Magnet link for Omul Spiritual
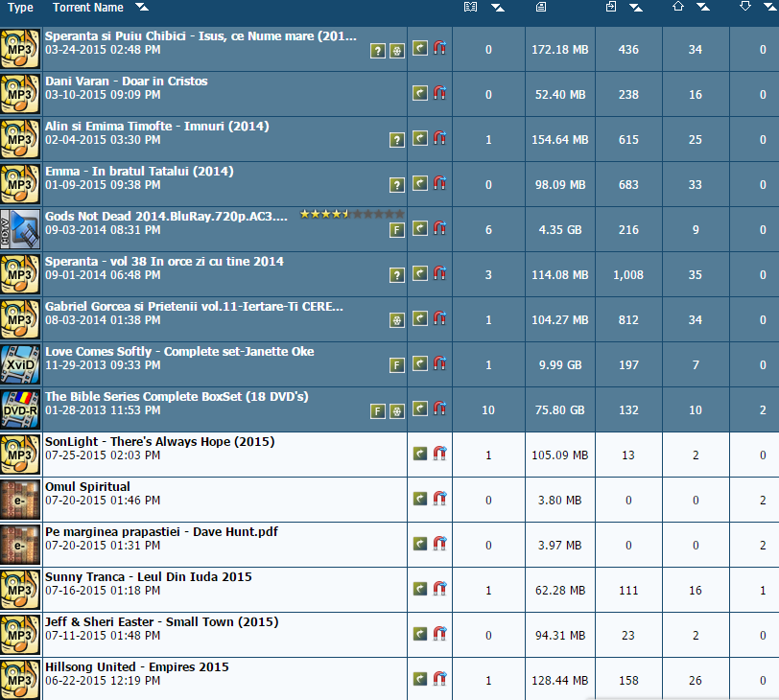 [x=439, y=499]
